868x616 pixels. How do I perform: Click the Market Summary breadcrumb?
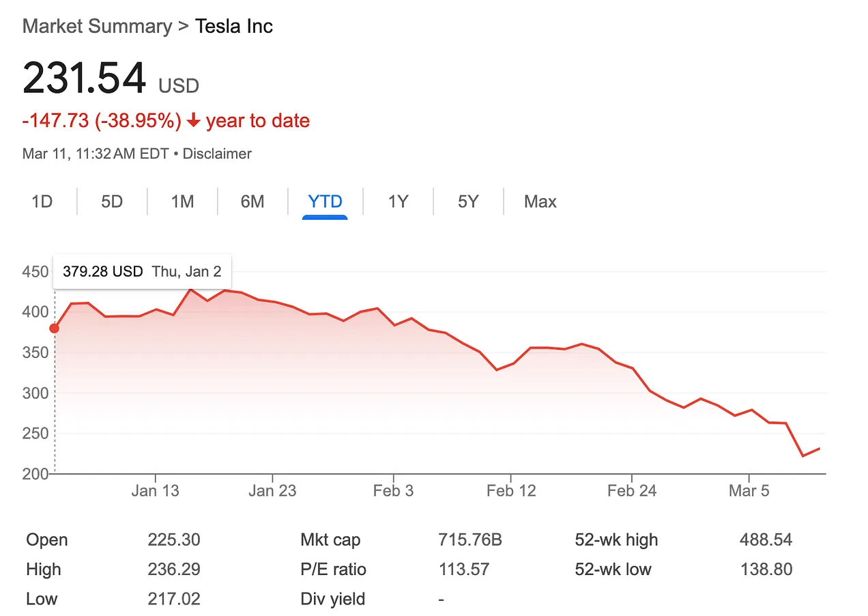[x=97, y=27]
